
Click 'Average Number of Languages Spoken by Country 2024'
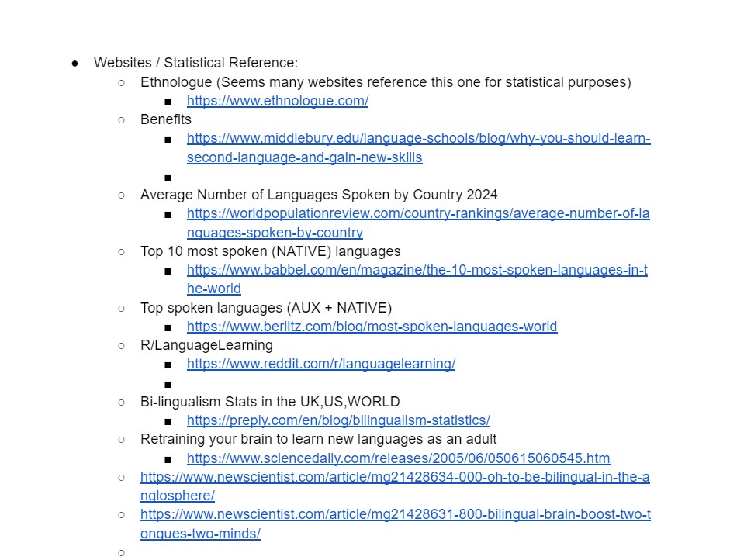point(319,195)
